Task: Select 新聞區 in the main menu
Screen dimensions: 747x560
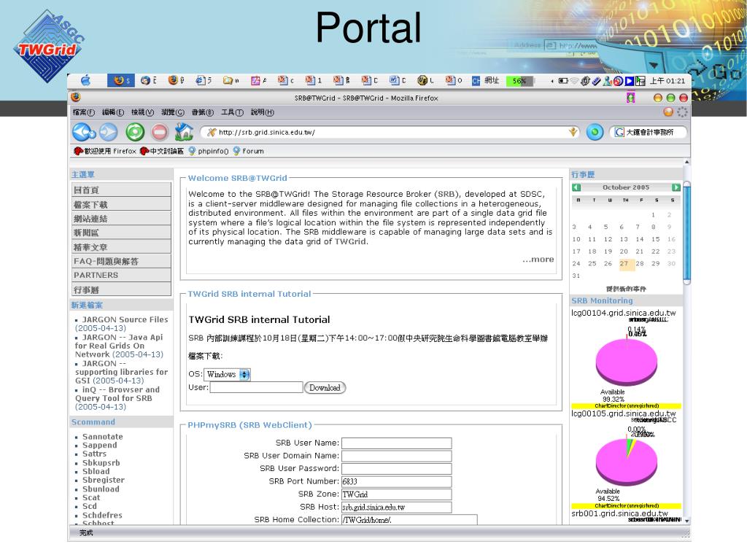Action: pyautogui.click(x=121, y=233)
